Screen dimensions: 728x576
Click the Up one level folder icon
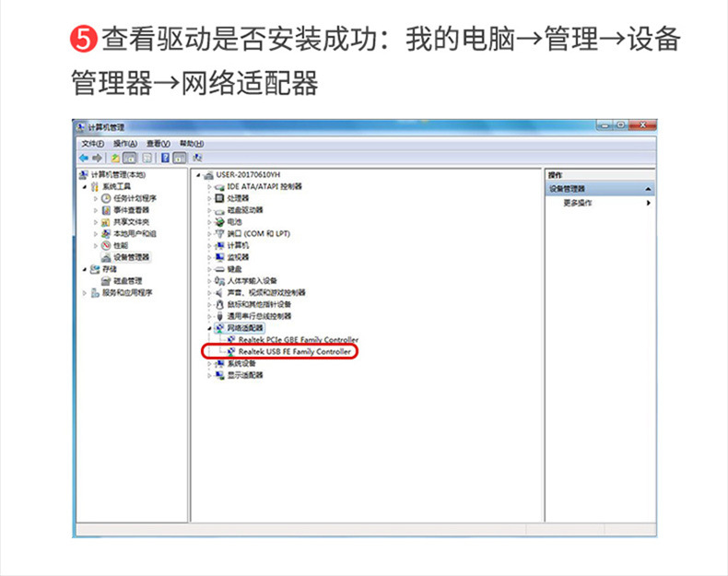[115, 158]
